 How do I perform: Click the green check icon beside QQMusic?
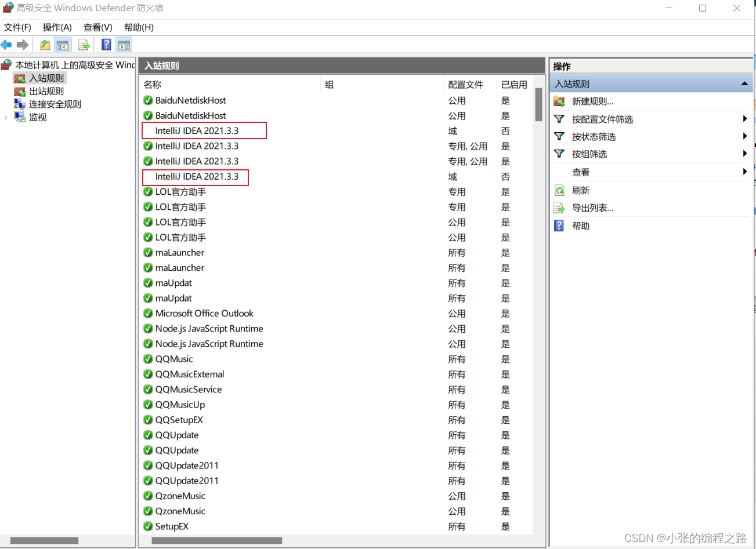point(148,359)
